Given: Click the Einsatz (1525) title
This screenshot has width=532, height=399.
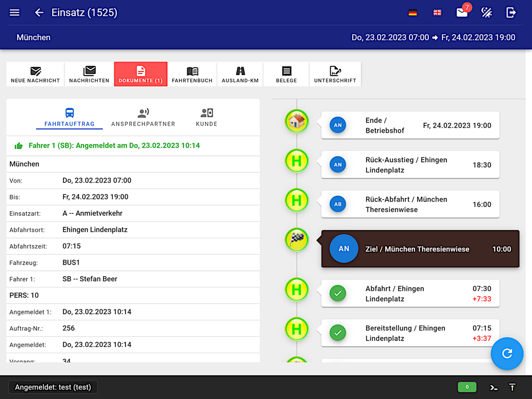Looking at the screenshot, I should (x=84, y=13).
